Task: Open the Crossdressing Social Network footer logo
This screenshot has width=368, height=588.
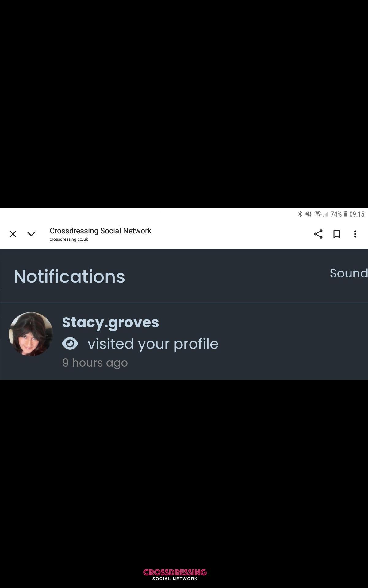Action: 175,575
